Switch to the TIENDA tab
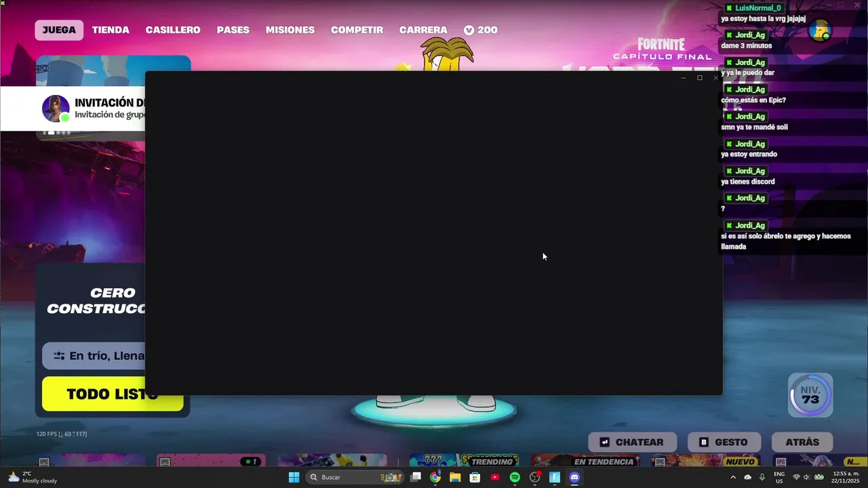This screenshot has height=488, width=868. point(111,30)
